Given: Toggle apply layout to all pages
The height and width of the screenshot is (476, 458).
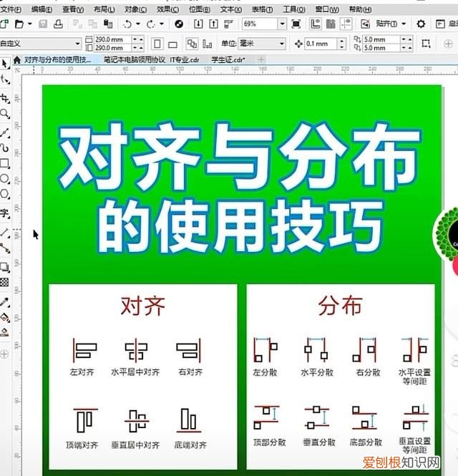Looking at the screenshot, I should [x=192, y=44].
